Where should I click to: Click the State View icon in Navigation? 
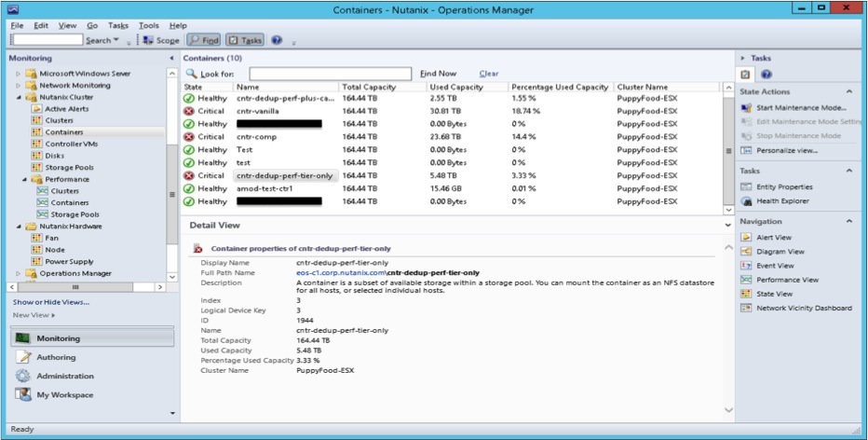point(746,295)
